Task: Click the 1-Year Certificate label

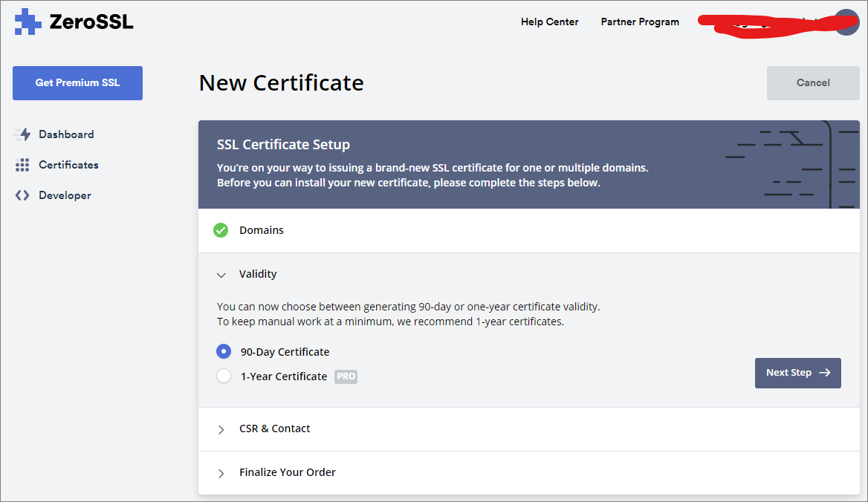Action: click(284, 376)
